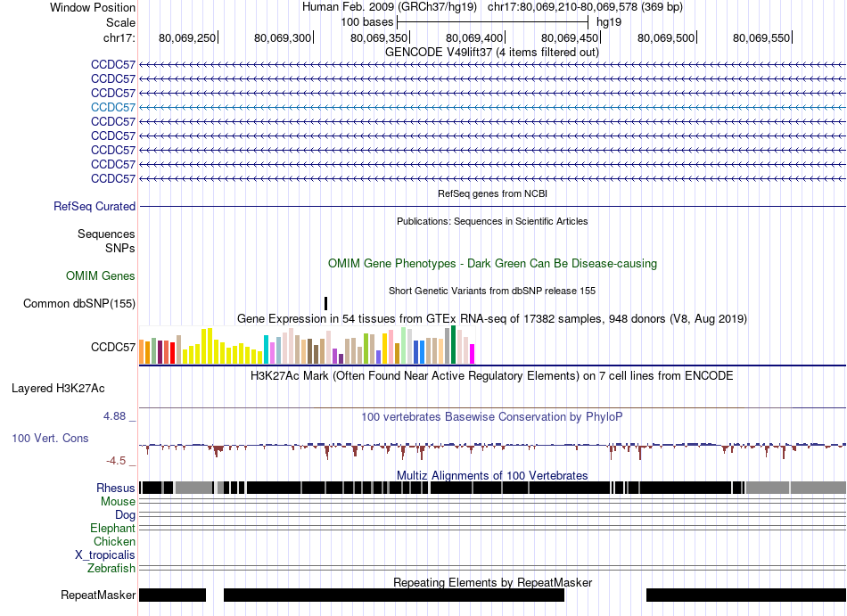Select the rightmost RepeatMasker block

746,595
